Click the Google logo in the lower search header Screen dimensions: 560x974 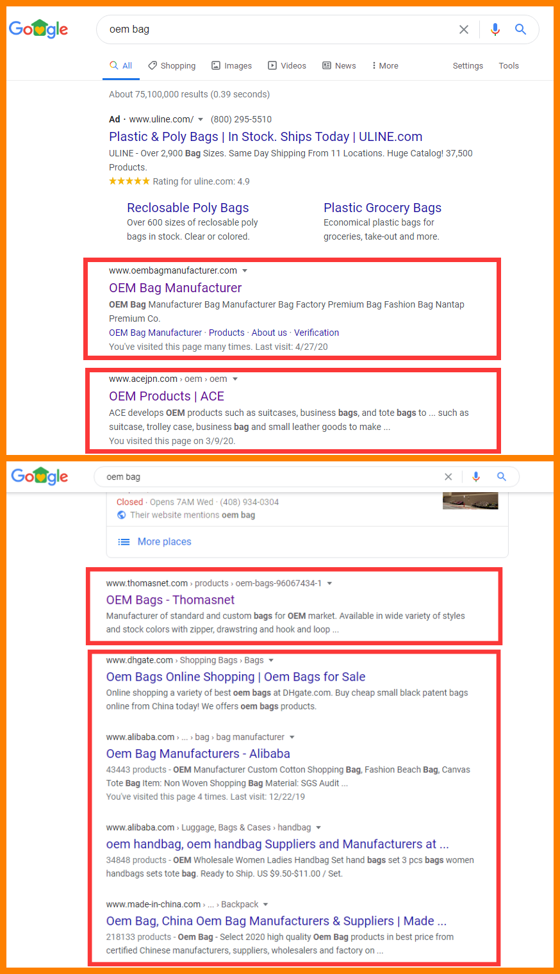[x=40, y=476]
